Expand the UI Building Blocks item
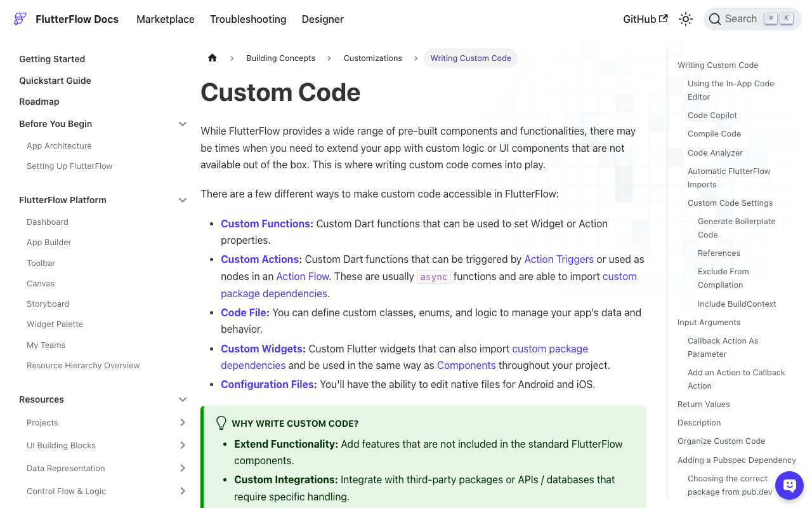The height and width of the screenshot is (508, 812). click(x=183, y=445)
